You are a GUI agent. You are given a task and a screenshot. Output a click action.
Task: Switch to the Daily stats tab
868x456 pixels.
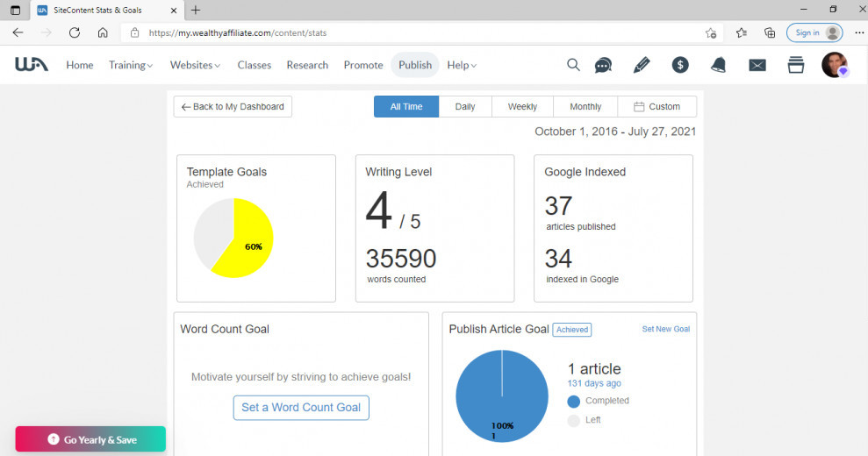tap(465, 107)
